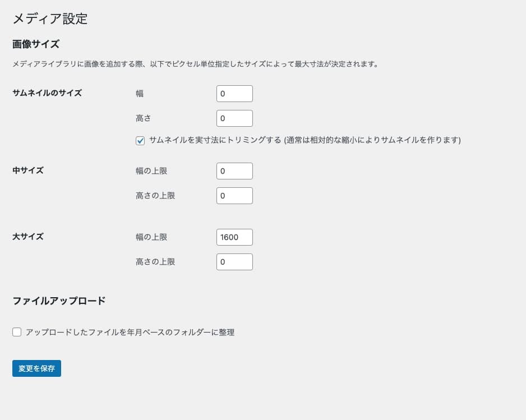Click the 高さの上限 label in 大サイズ
The image size is (526, 420).
tap(155, 262)
